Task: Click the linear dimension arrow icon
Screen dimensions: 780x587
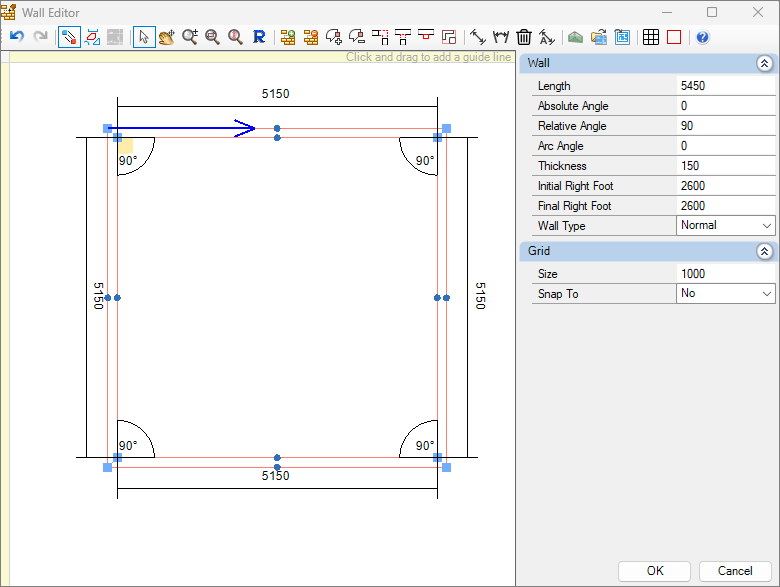Action: [x=478, y=37]
